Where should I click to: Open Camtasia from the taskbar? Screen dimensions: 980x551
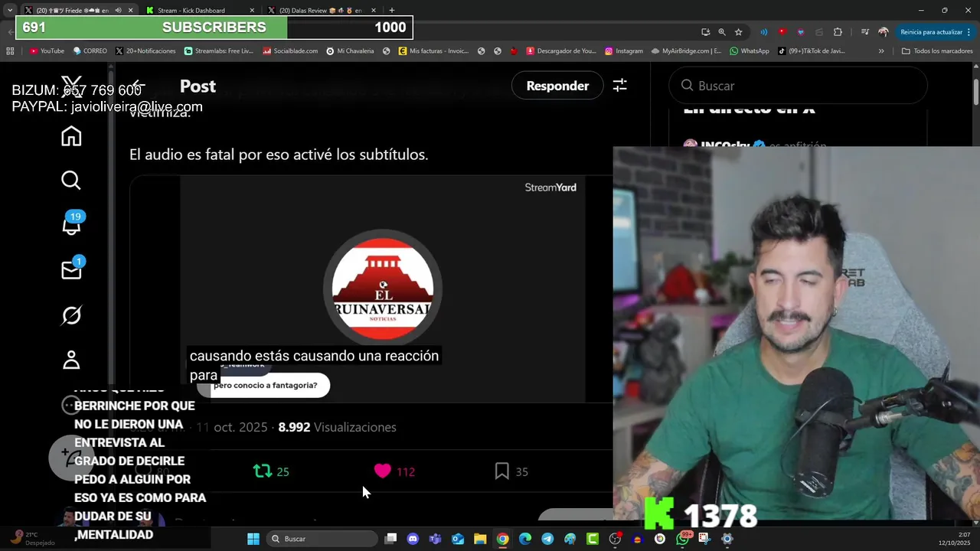pos(593,539)
